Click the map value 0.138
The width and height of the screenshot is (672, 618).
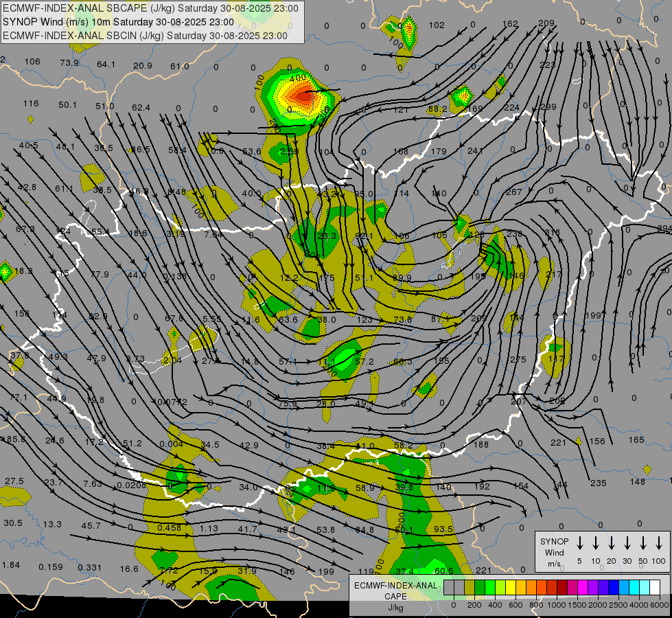[x=175, y=276]
